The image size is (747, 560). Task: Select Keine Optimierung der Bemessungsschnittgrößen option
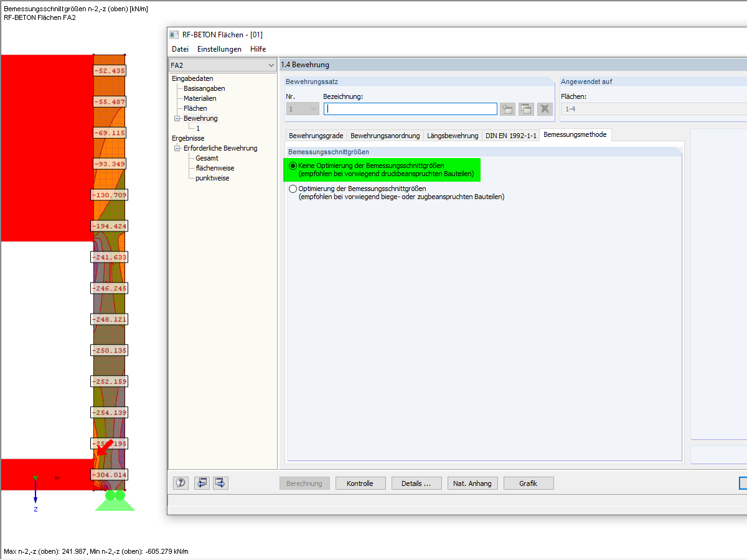[x=293, y=166]
